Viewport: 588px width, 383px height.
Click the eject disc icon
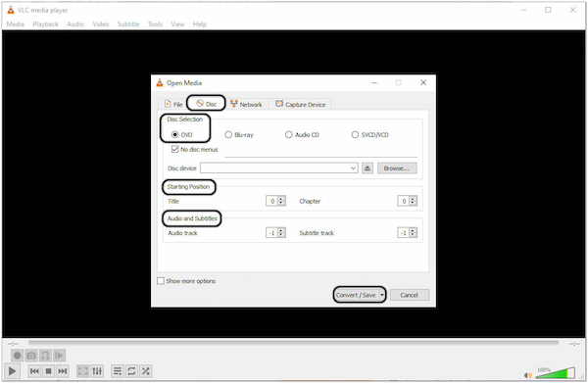click(x=367, y=168)
